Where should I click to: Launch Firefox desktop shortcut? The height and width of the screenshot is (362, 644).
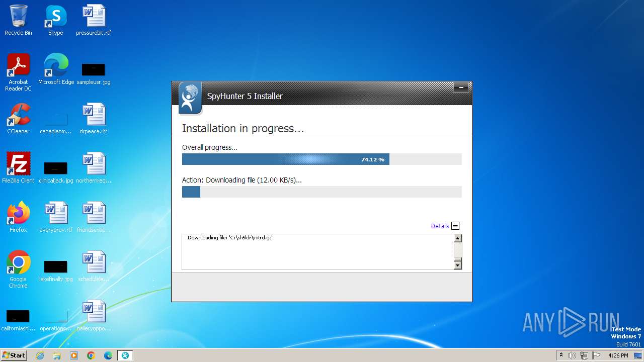tap(18, 217)
